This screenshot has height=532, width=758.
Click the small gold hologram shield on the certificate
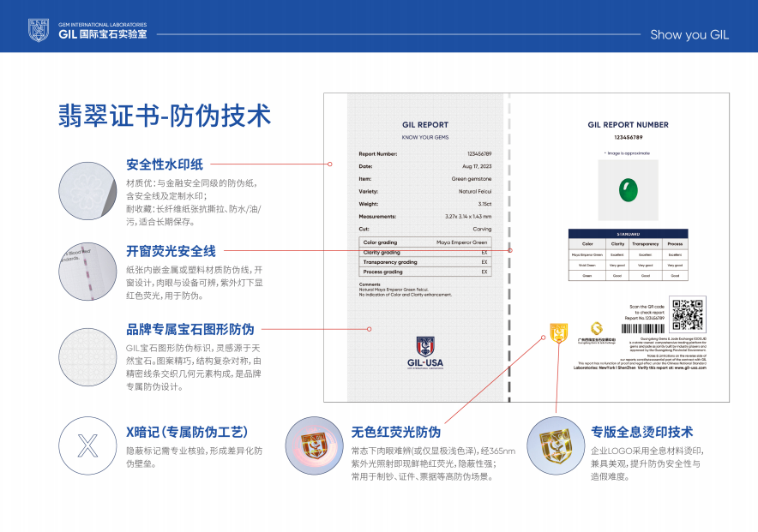pos(558,332)
